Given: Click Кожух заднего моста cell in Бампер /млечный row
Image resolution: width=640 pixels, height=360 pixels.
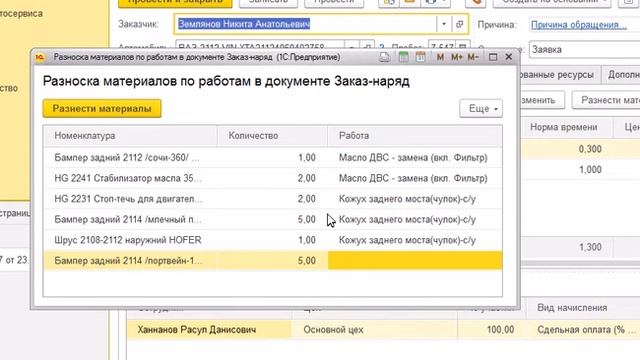Looking at the screenshot, I should 415,220.
